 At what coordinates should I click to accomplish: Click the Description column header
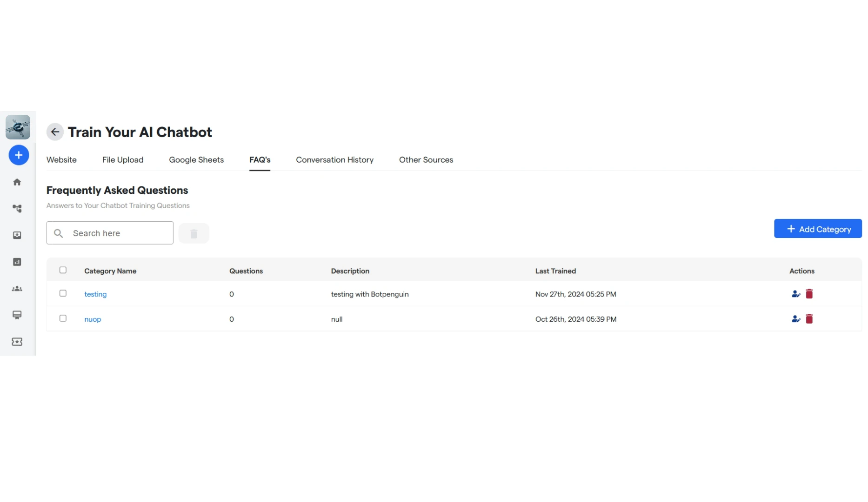tap(350, 271)
